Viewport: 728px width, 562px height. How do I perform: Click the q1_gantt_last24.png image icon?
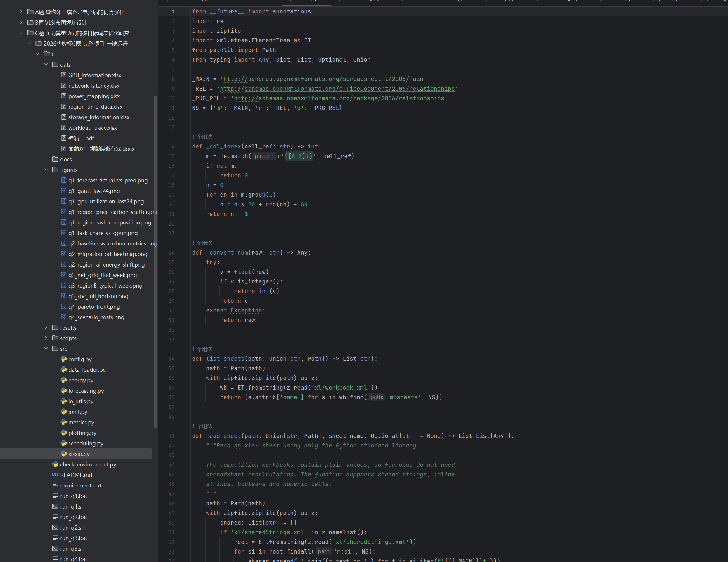pyautogui.click(x=64, y=191)
